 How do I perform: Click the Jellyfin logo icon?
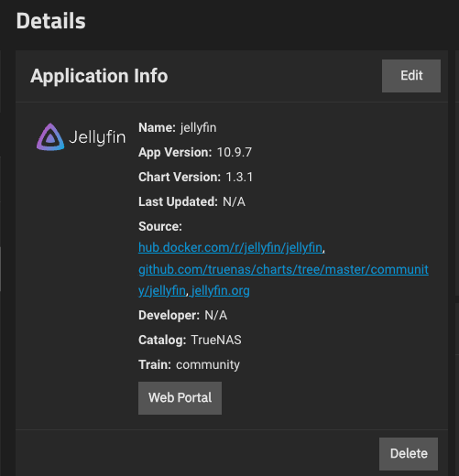click(x=81, y=137)
